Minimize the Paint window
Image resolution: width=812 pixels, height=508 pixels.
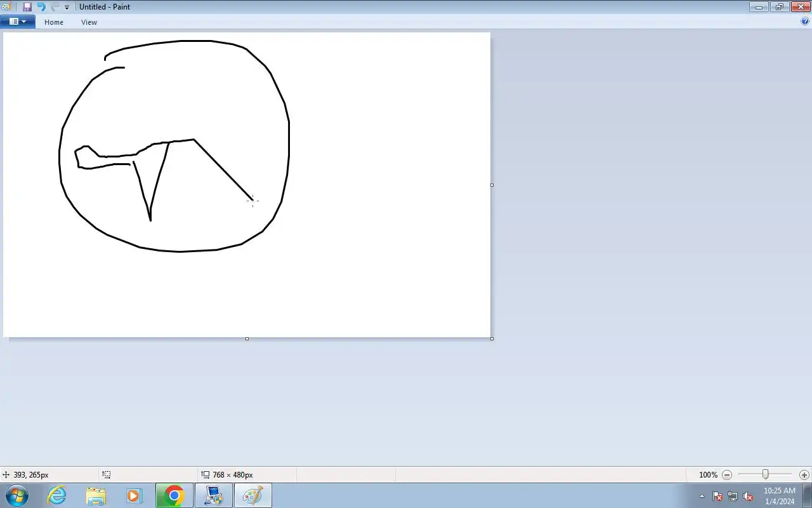click(x=759, y=7)
